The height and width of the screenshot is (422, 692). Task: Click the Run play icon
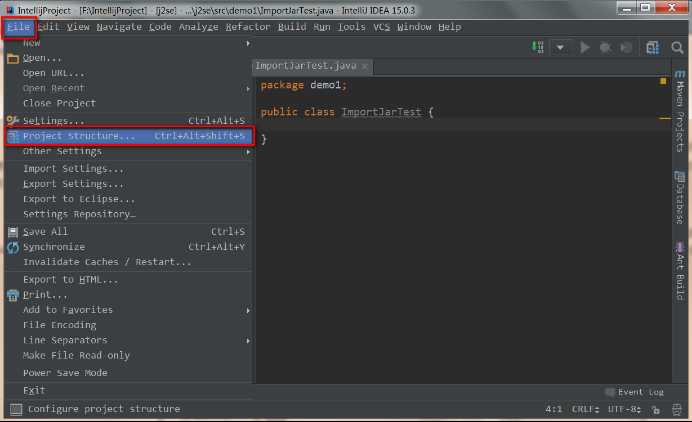click(584, 47)
